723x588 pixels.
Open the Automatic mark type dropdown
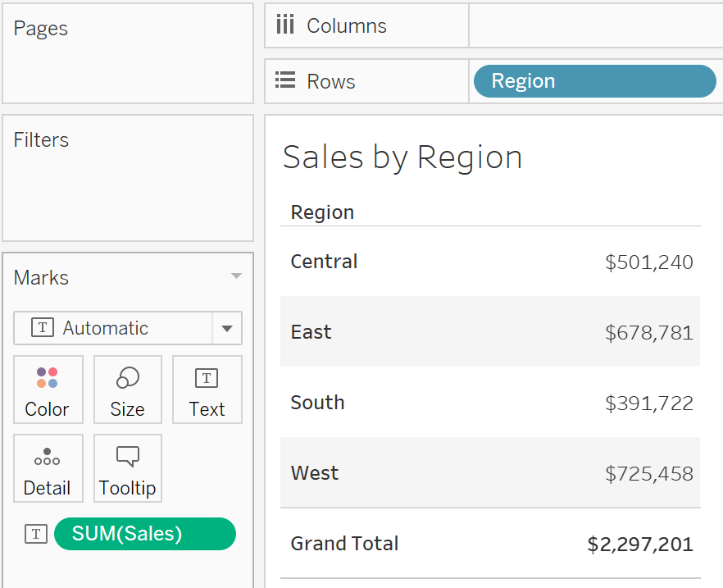[x=227, y=328]
